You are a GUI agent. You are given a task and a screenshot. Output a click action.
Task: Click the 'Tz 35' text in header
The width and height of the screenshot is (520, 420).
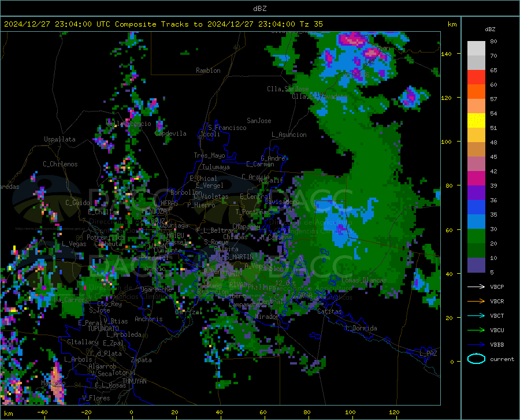click(x=311, y=24)
